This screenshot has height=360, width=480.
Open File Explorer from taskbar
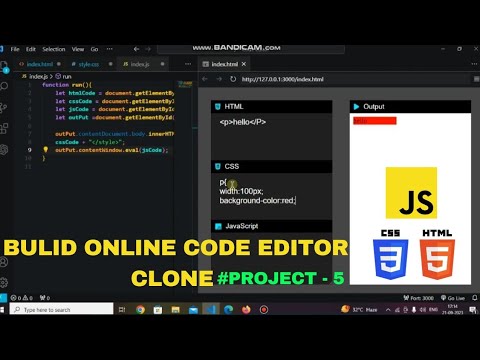[x=176, y=310]
